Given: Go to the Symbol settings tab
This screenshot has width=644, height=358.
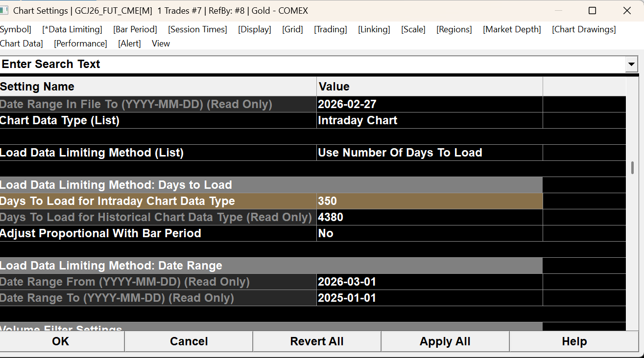Looking at the screenshot, I should click(15, 29).
